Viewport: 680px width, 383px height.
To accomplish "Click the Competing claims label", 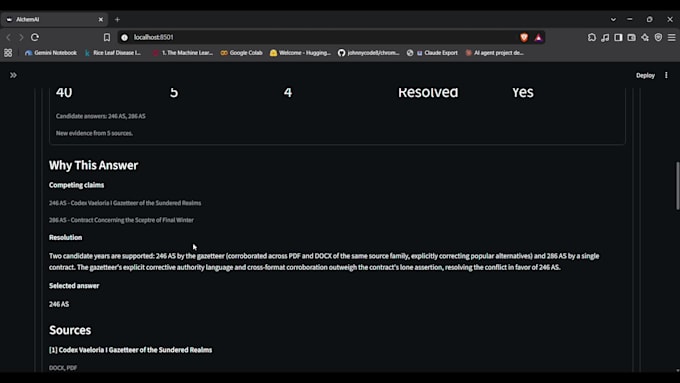I will pos(76,185).
